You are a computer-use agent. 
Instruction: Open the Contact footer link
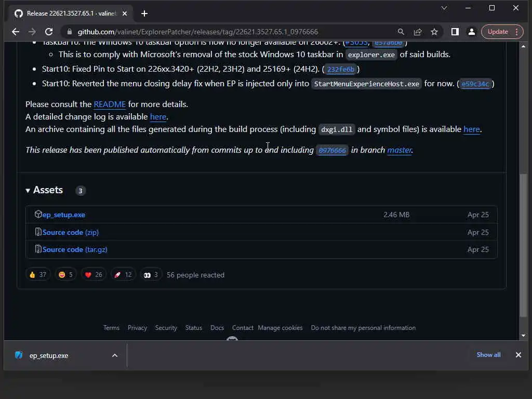coord(243,328)
